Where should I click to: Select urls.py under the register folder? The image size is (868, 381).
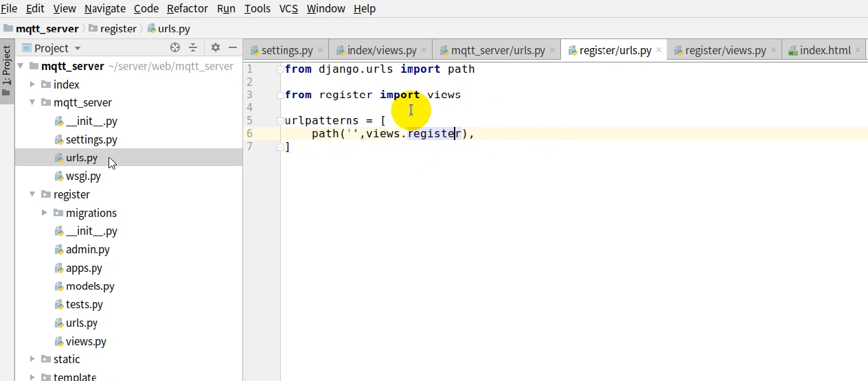[82, 323]
